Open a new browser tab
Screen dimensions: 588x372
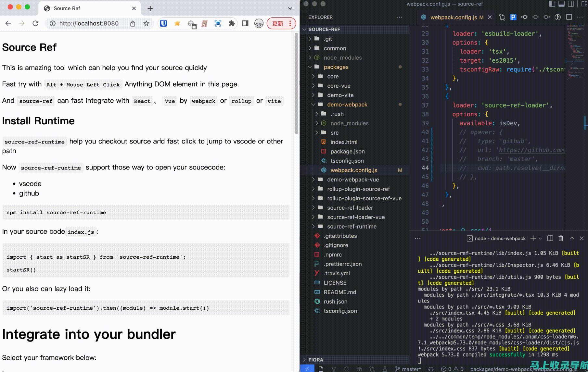pyautogui.click(x=150, y=8)
